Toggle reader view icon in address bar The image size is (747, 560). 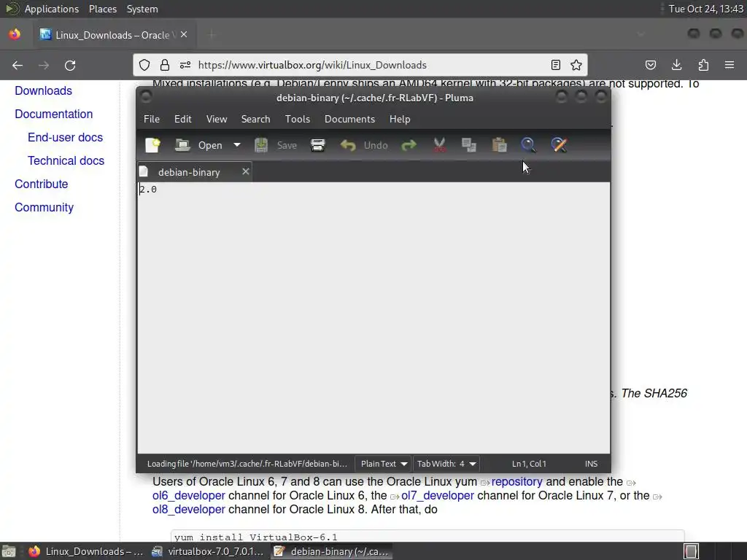(x=555, y=65)
